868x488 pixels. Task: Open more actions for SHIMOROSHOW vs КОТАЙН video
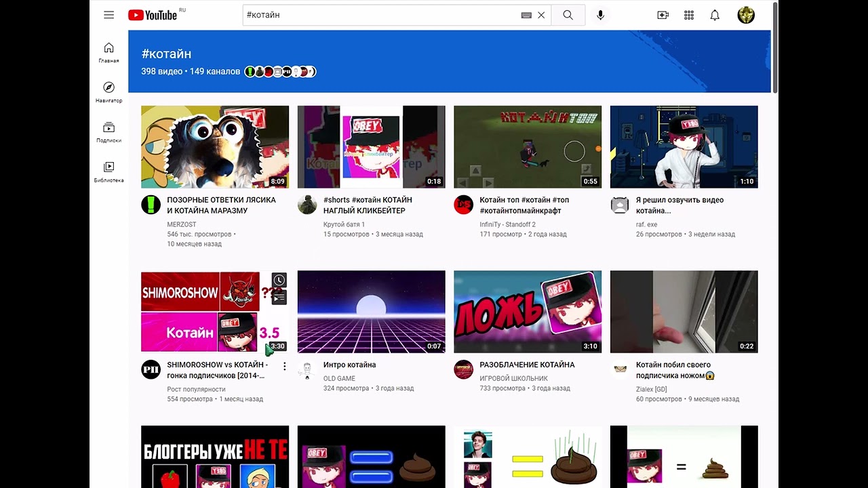[x=285, y=366]
